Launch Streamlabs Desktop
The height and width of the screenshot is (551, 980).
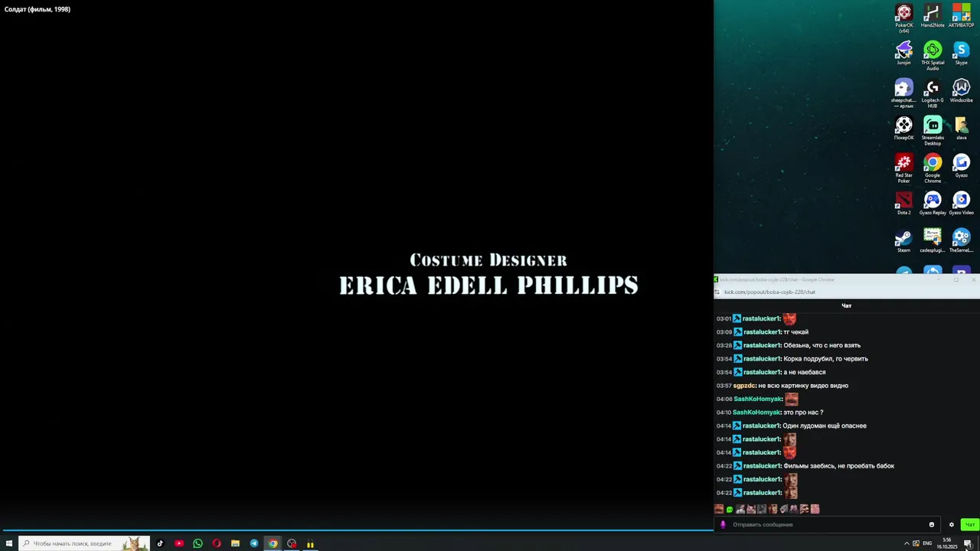coord(933,131)
